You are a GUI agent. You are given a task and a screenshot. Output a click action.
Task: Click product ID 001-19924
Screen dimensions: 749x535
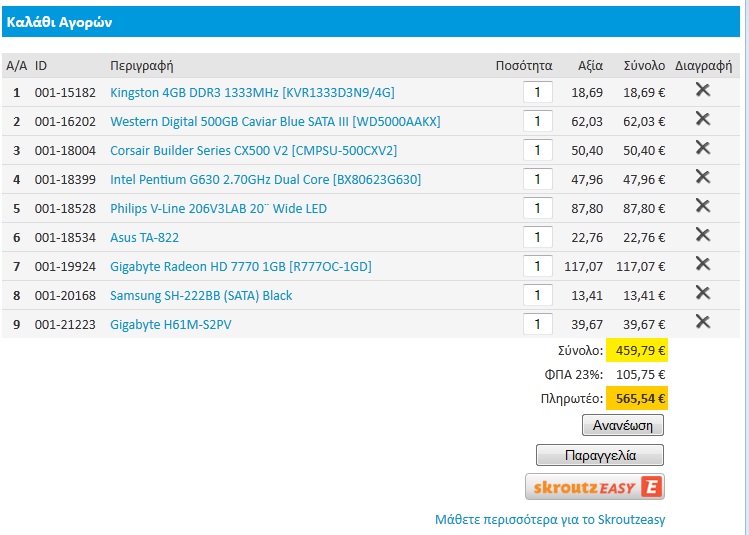[x=65, y=267]
